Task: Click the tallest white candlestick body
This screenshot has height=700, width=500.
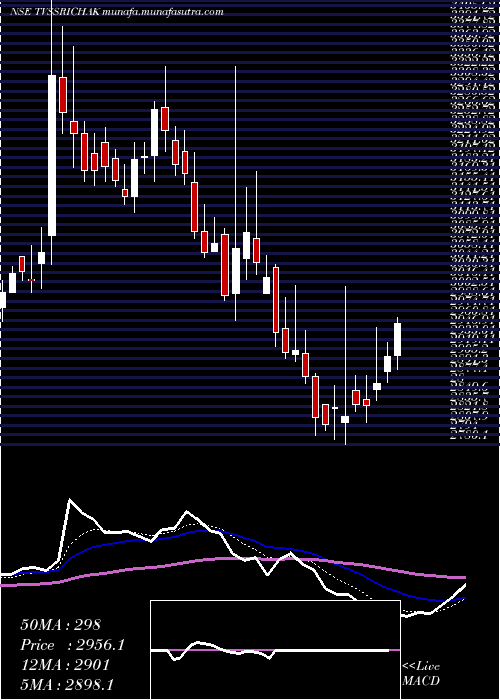Action: tap(52, 155)
